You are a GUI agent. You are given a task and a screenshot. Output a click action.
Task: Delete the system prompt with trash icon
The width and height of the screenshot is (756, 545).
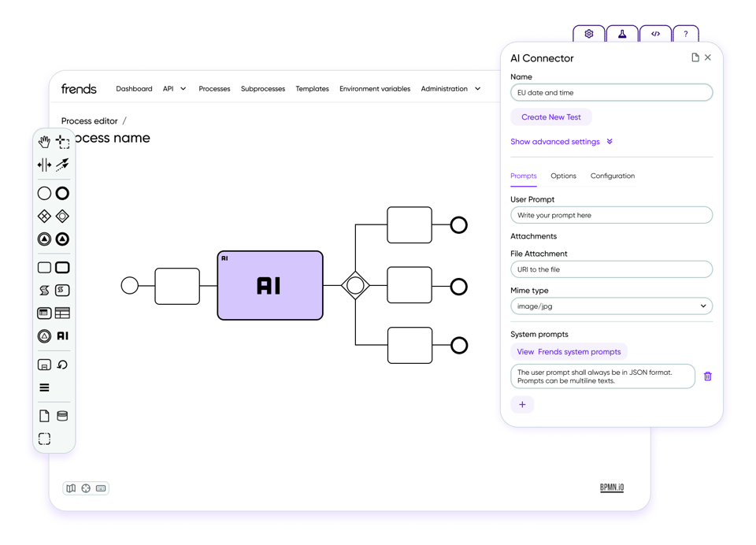point(707,376)
